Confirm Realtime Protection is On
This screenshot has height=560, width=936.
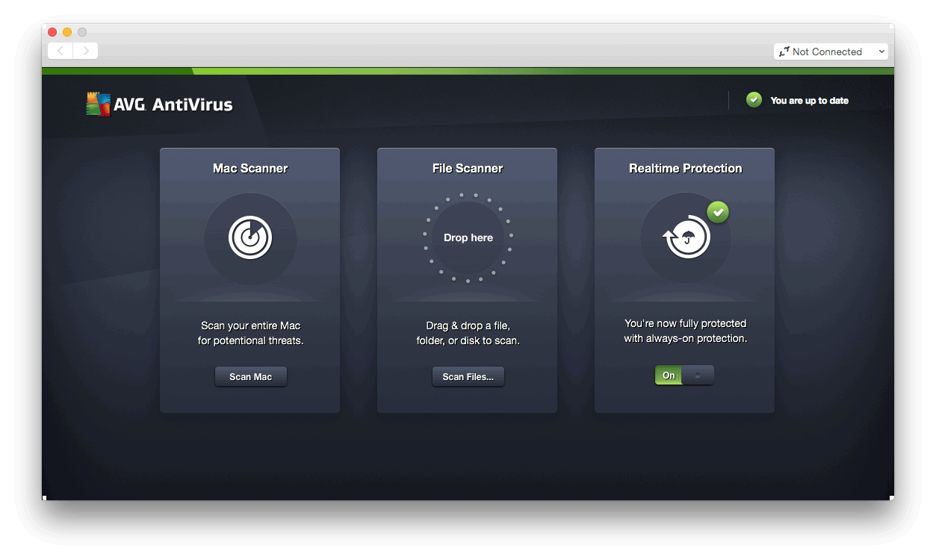coord(668,375)
